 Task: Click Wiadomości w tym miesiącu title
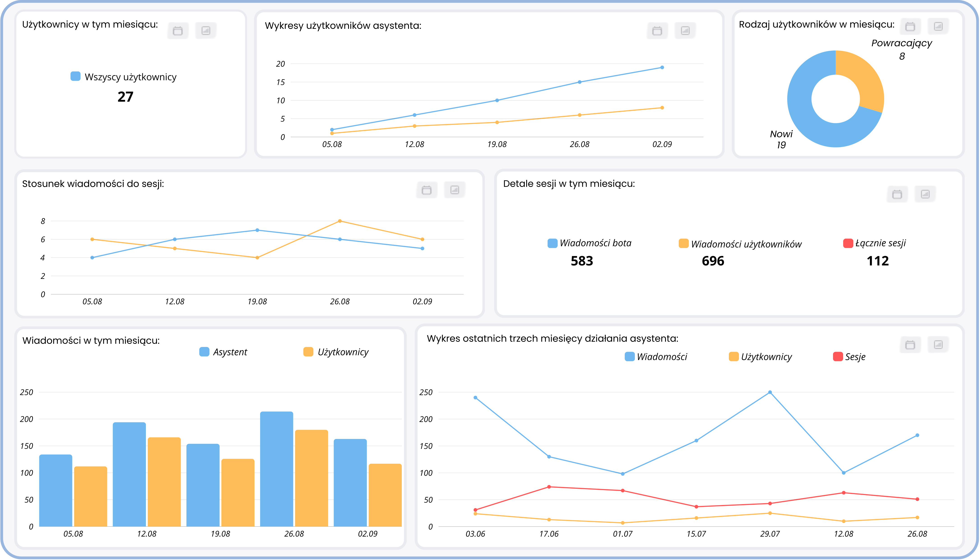[91, 341]
